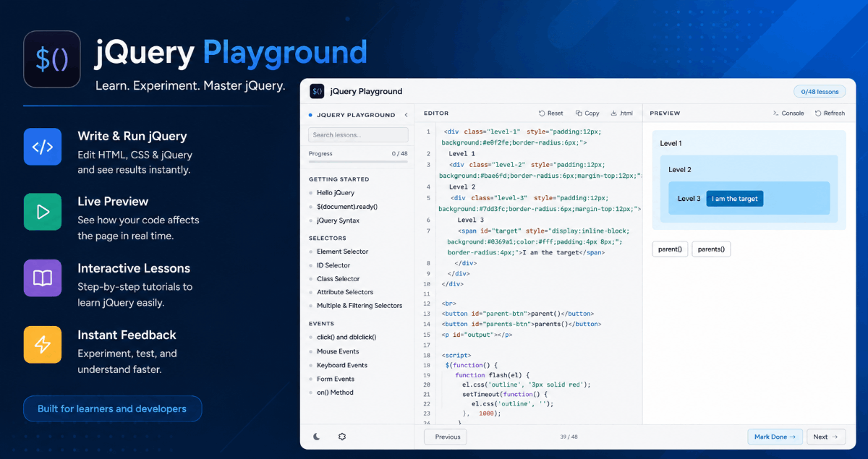Click 'Built for learners and developers' pill

112,408
